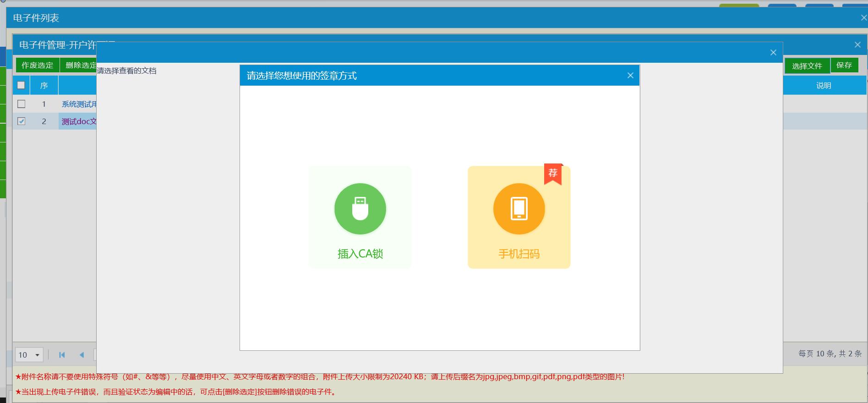Open the page size dropdown showing 10

point(29,355)
